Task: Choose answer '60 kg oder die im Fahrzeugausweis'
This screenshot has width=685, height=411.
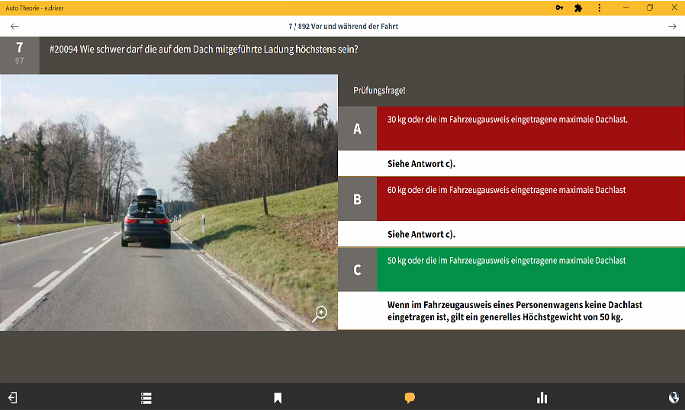Action: point(531,199)
